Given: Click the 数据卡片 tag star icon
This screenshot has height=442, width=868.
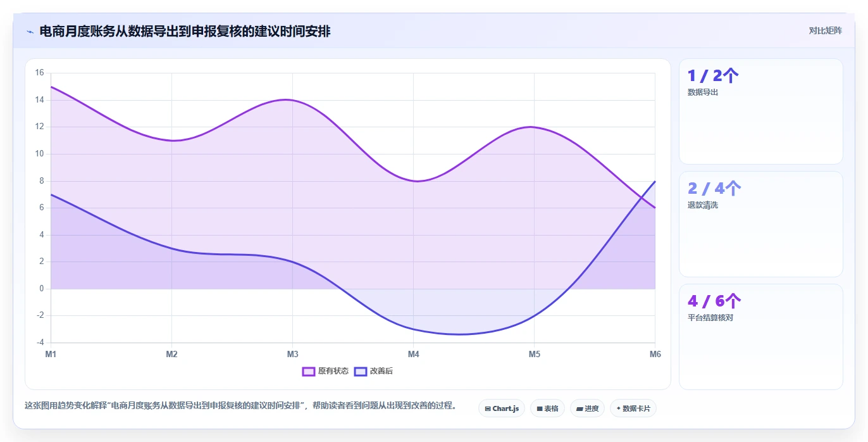Looking at the screenshot, I should 619,408.
